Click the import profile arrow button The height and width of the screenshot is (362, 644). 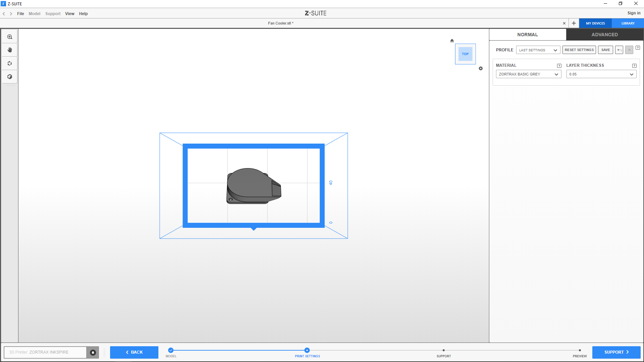pos(619,50)
